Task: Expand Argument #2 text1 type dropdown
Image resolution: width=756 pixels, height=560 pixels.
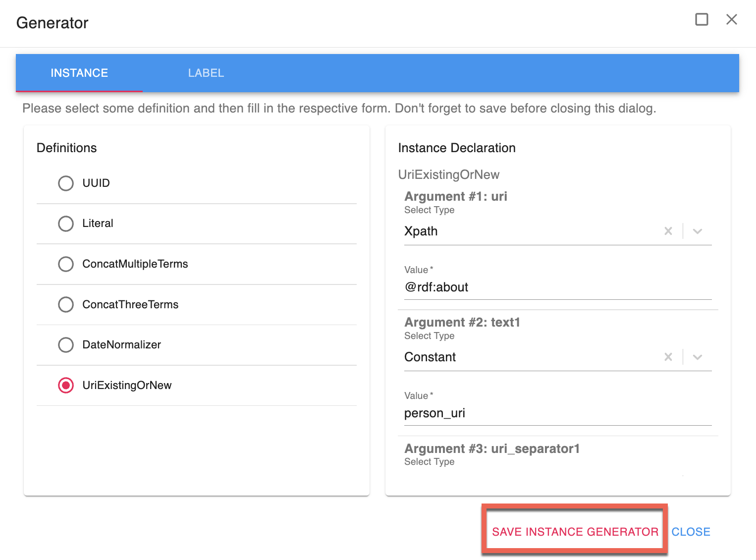Action: 698,357
